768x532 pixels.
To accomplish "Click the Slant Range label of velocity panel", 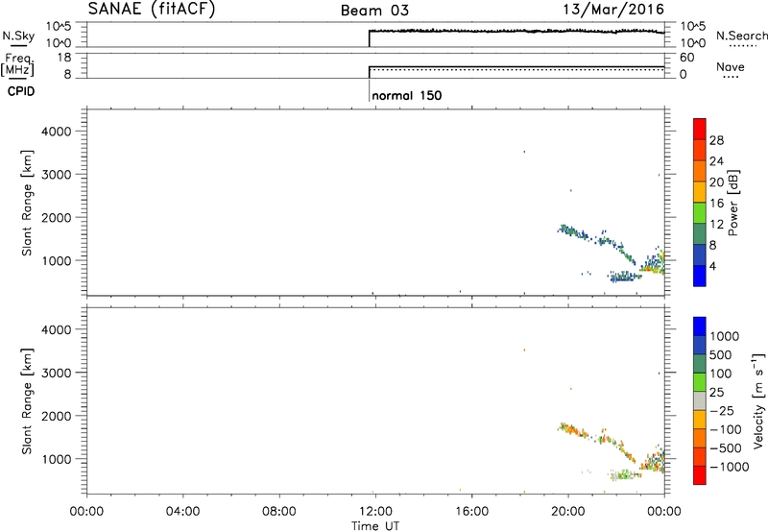I will coord(27,401).
